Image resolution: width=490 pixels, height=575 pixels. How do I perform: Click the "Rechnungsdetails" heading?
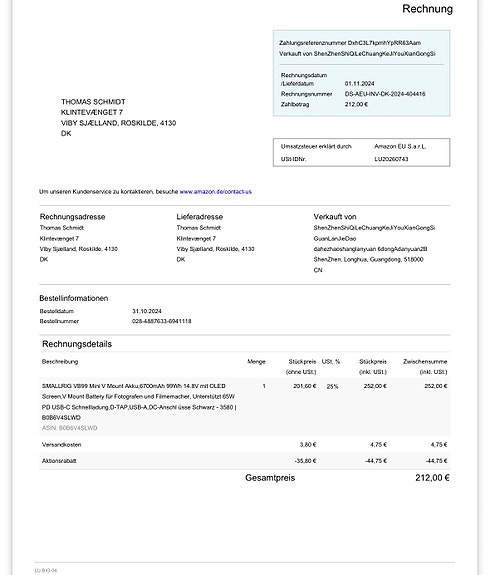(77, 344)
